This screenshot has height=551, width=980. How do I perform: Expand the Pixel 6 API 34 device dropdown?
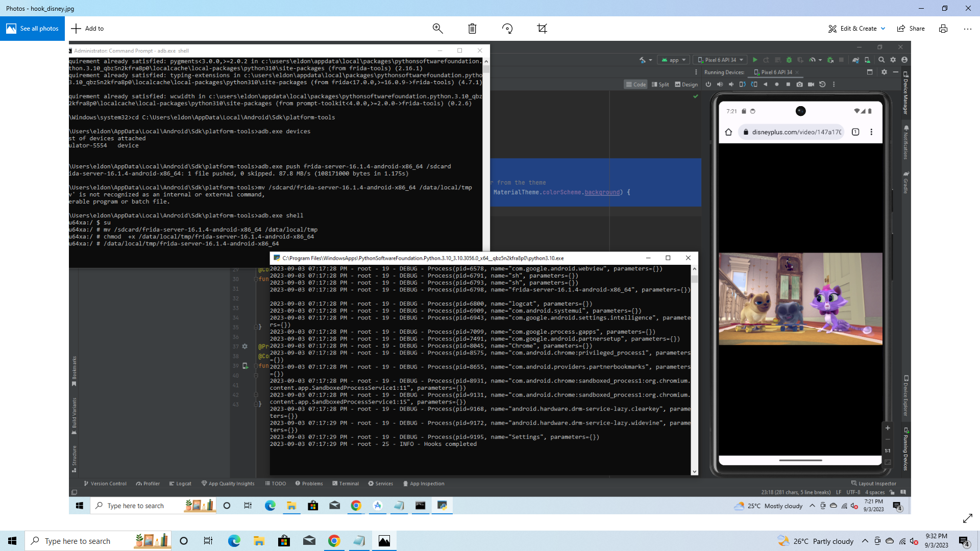pyautogui.click(x=720, y=60)
